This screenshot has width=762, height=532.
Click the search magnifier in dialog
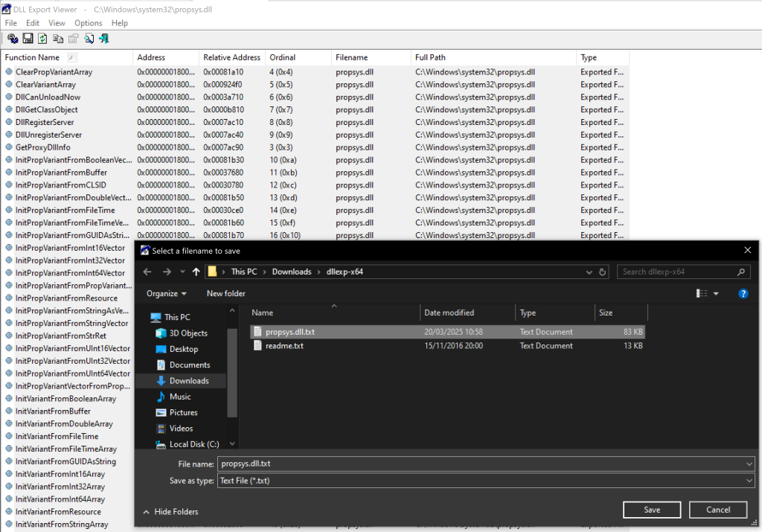[x=740, y=272]
